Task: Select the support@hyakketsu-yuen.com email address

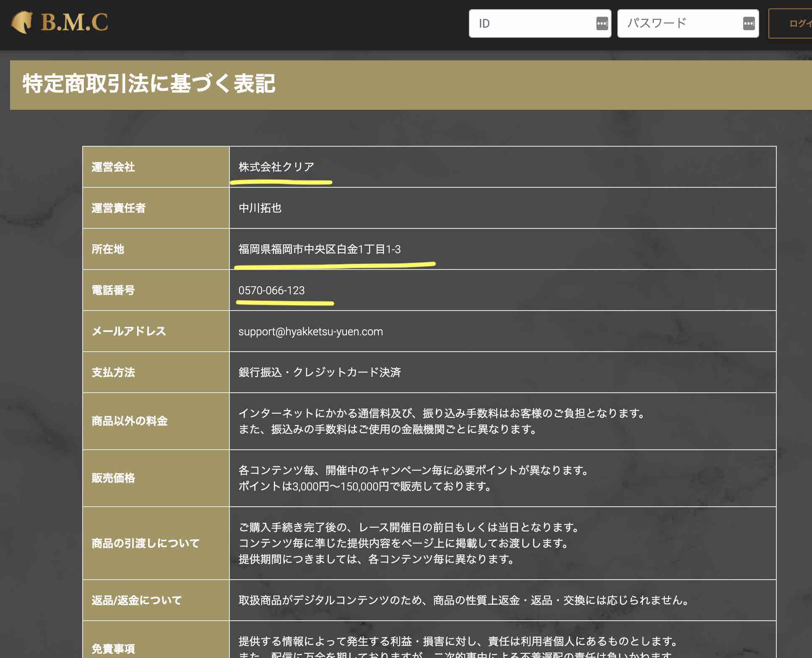Action: click(x=310, y=331)
